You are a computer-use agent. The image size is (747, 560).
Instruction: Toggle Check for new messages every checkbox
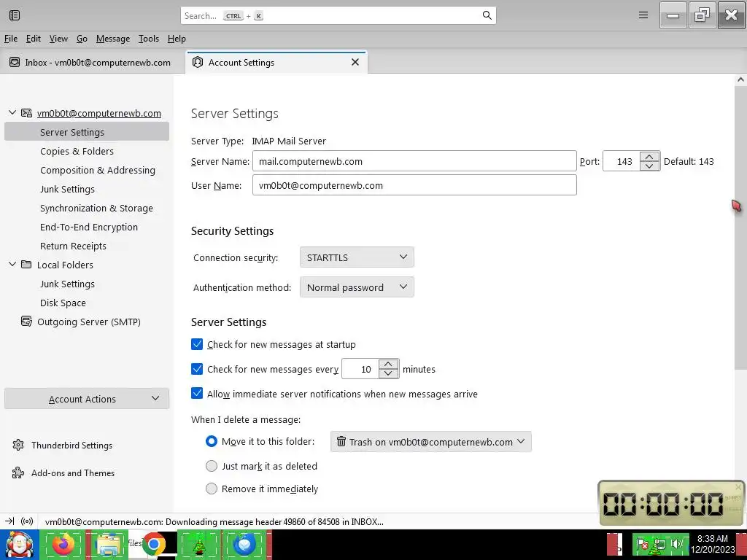(x=197, y=368)
